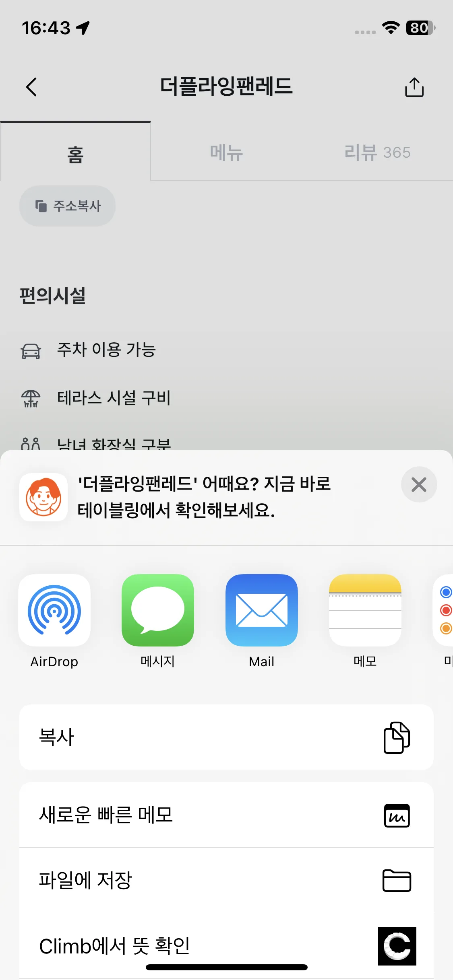Choose the 복사 action

(x=226, y=737)
